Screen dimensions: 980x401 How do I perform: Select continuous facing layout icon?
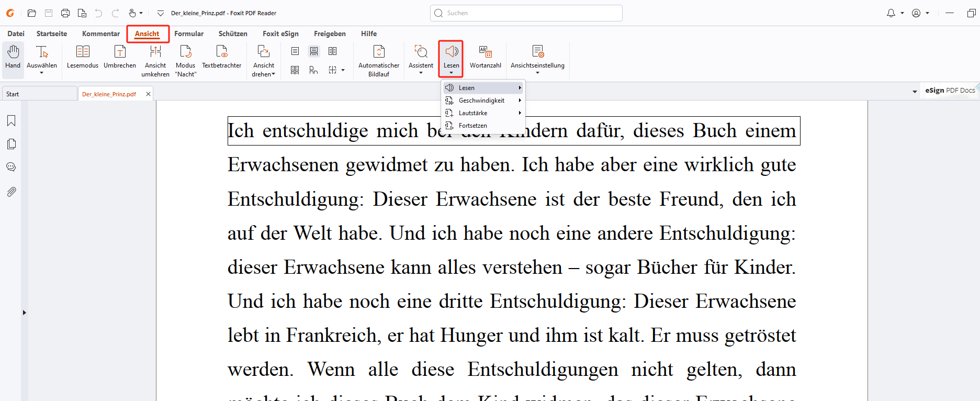pyautogui.click(x=295, y=70)
